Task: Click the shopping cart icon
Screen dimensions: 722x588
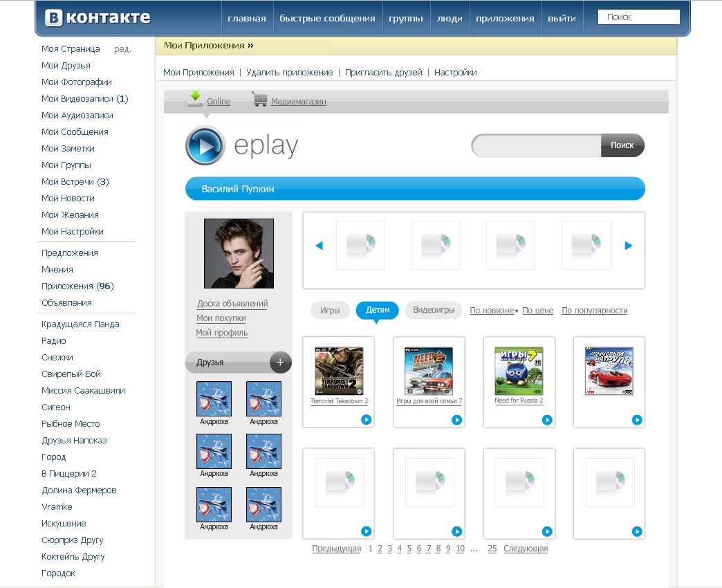Action: [x=260, y=99]
